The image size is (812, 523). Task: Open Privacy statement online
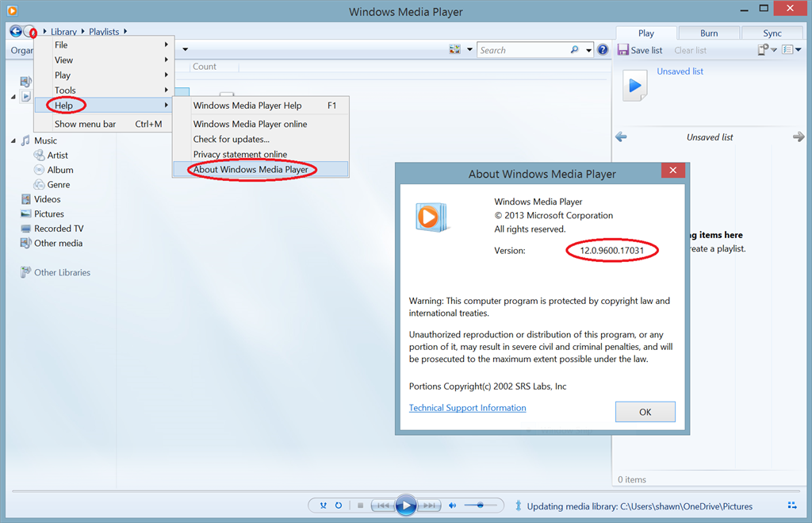[261, 154]
